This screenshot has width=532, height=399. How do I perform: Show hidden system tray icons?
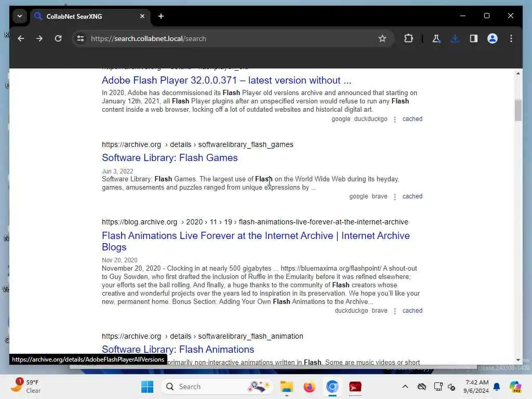pyautogui.click(x=405, y=387)
